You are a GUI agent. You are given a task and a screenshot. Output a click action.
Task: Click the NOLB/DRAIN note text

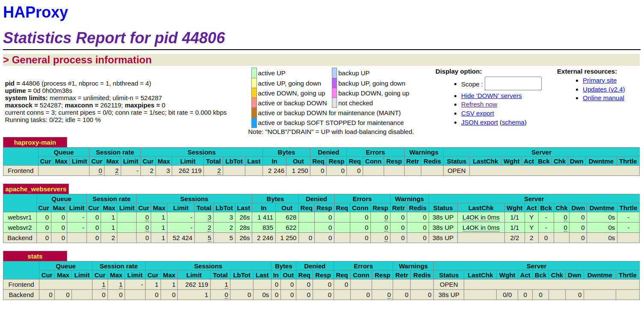[x=331, y=132]
